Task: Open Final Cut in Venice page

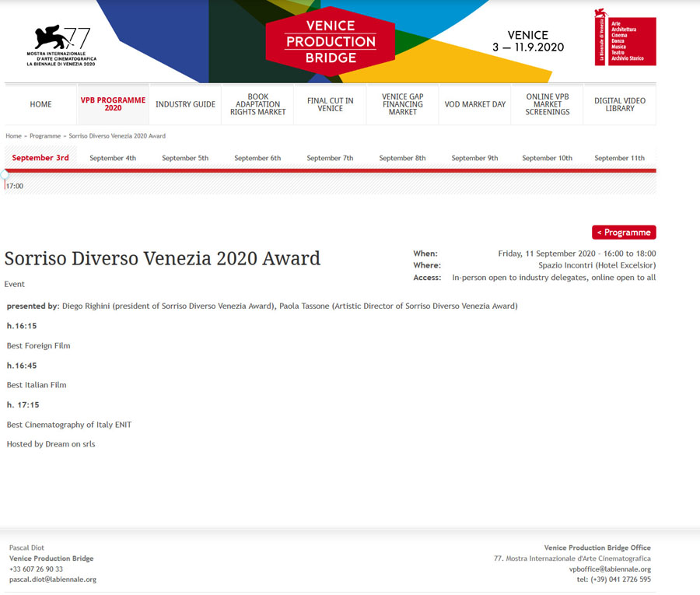Action: point(331,104)
